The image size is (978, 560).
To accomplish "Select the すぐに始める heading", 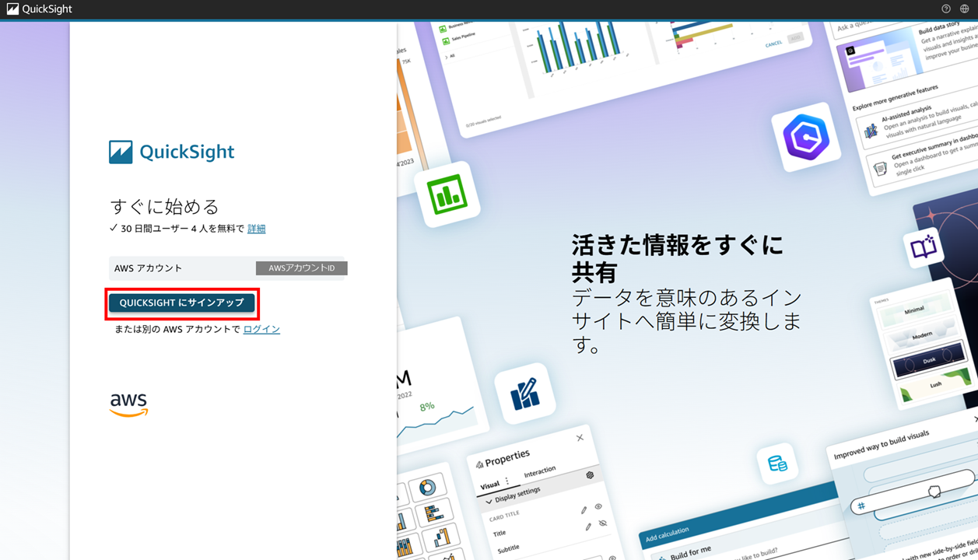I will pyautogui.click(x=165, y=206).
